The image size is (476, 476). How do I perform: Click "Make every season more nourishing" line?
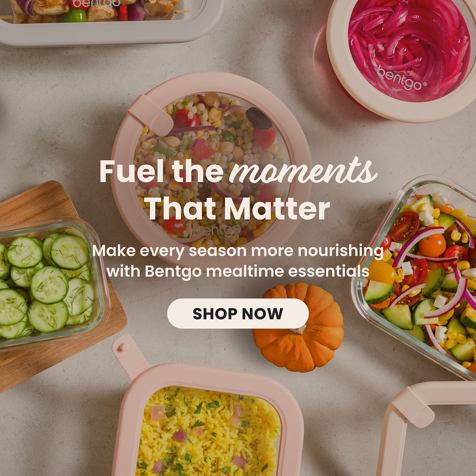238,251
